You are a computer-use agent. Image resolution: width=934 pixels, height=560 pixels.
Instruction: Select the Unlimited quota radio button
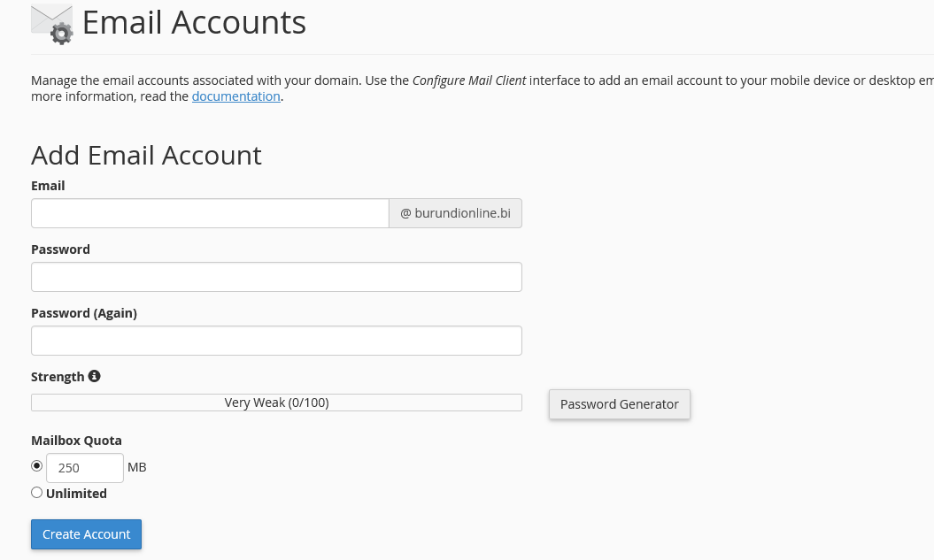tap(36, 493)
